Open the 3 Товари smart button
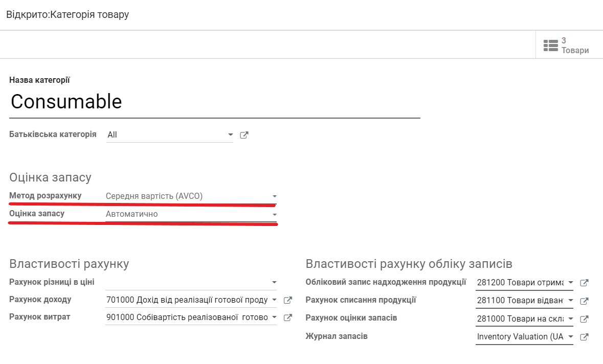The width and height of the screenshot is (603, 364). 568,44
